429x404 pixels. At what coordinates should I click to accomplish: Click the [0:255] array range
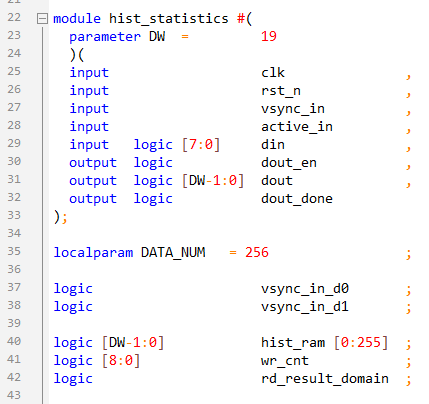(361, 343)
